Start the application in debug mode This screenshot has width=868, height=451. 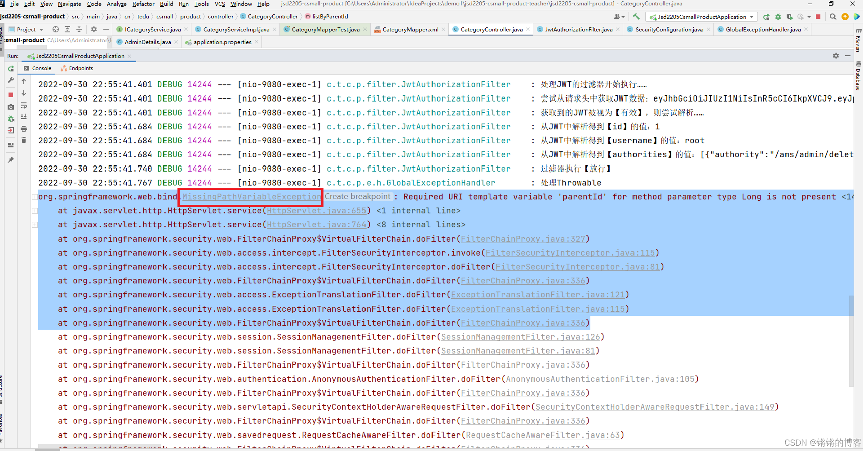click(778, 17)
